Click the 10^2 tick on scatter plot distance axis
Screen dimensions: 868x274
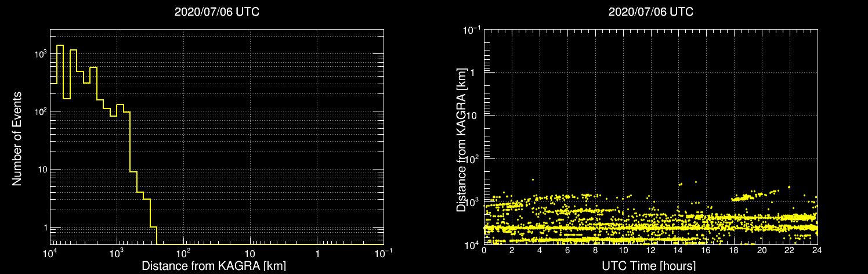click(x=473, y=158)
